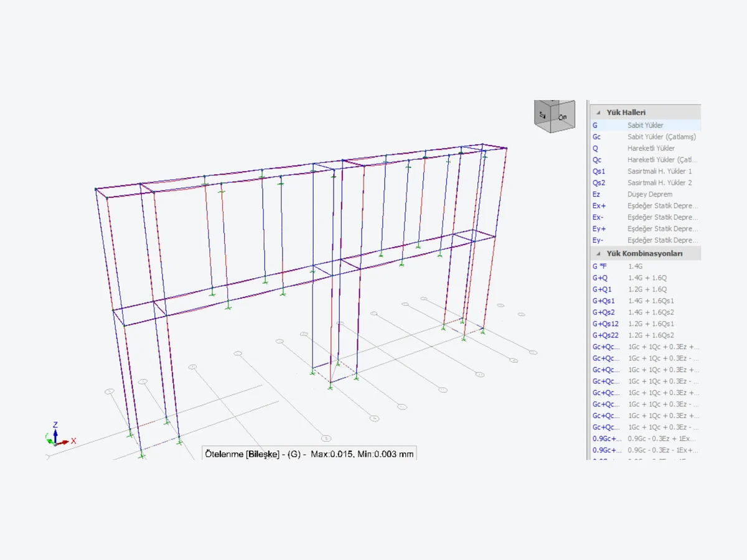The width and height of the screenshot is (747, 560).
Task: Select the G+Q 1.4G + 1.6Q combination
Action: (646, 278)
